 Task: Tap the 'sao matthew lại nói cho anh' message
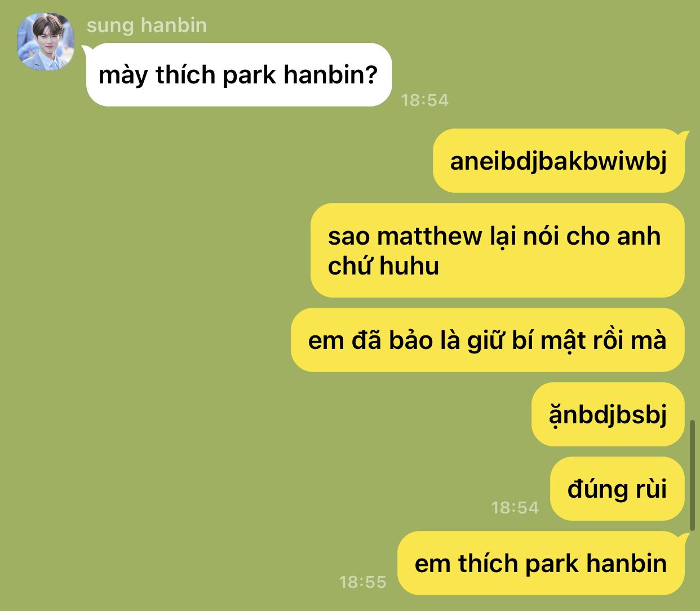click(497, 250)
